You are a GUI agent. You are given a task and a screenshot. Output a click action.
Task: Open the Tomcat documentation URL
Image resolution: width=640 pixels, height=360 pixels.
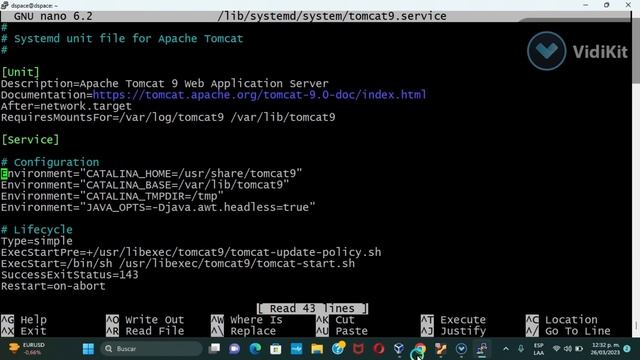coord(260,95)
